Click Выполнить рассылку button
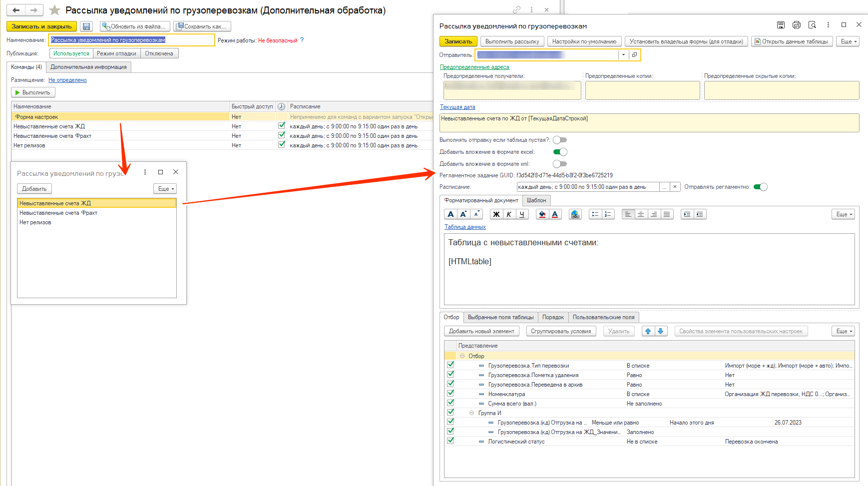868x486 pixels. point(512,41)
